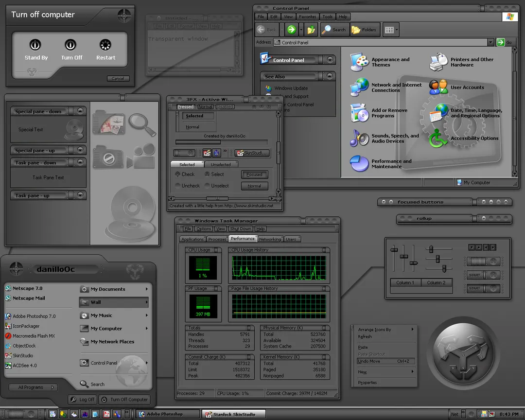The width and height of the screenshot is (525, 420).
Task: Choose the Select radio button
Action: coord(207,174)
